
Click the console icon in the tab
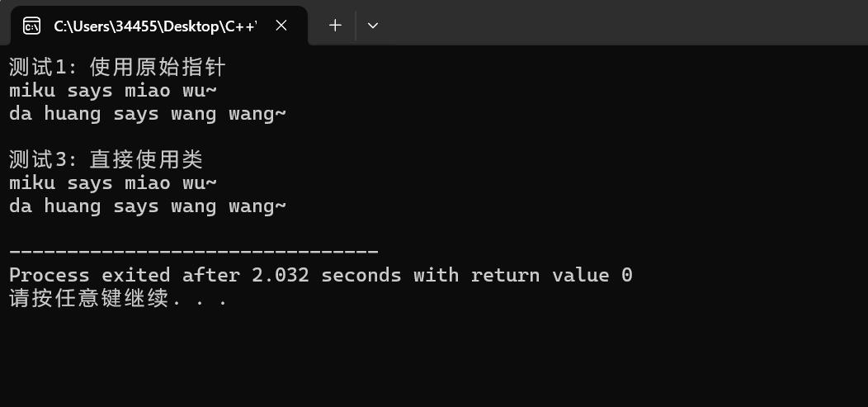(31, 26)
